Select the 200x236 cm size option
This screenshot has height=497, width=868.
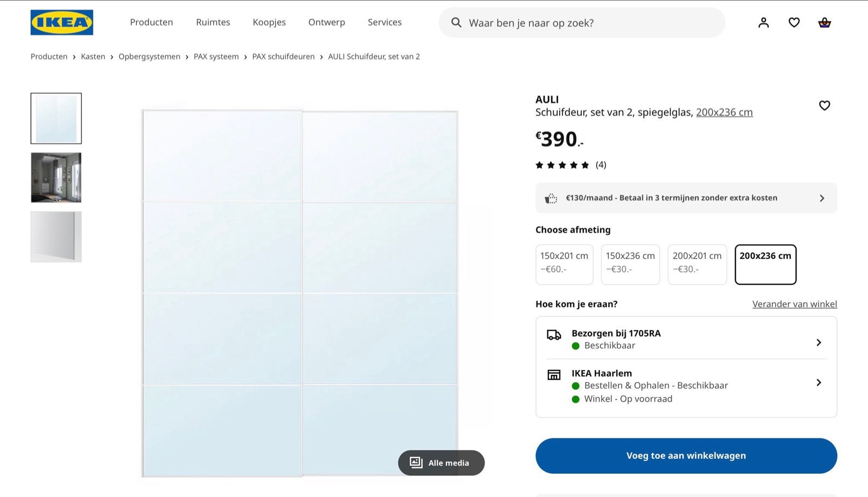click(x=765, y=264)
